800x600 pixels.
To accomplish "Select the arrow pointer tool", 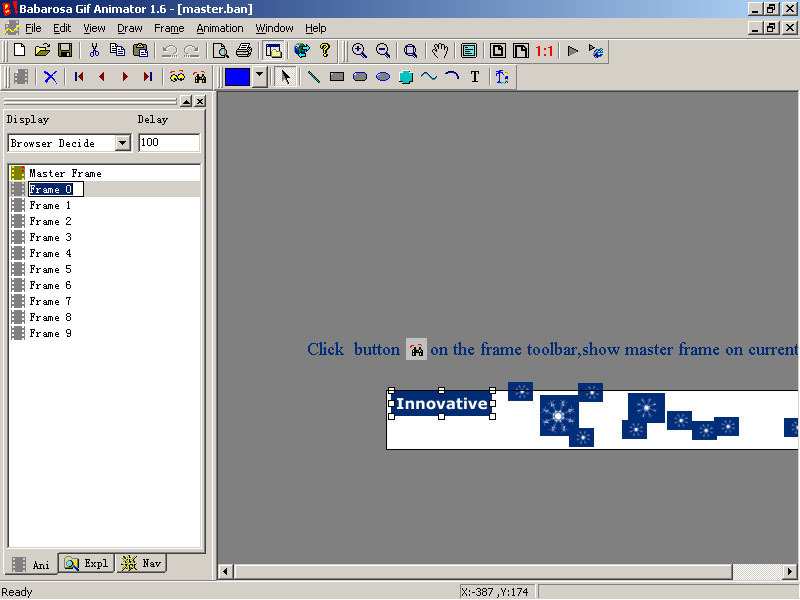I will click(x=285, y=77).
